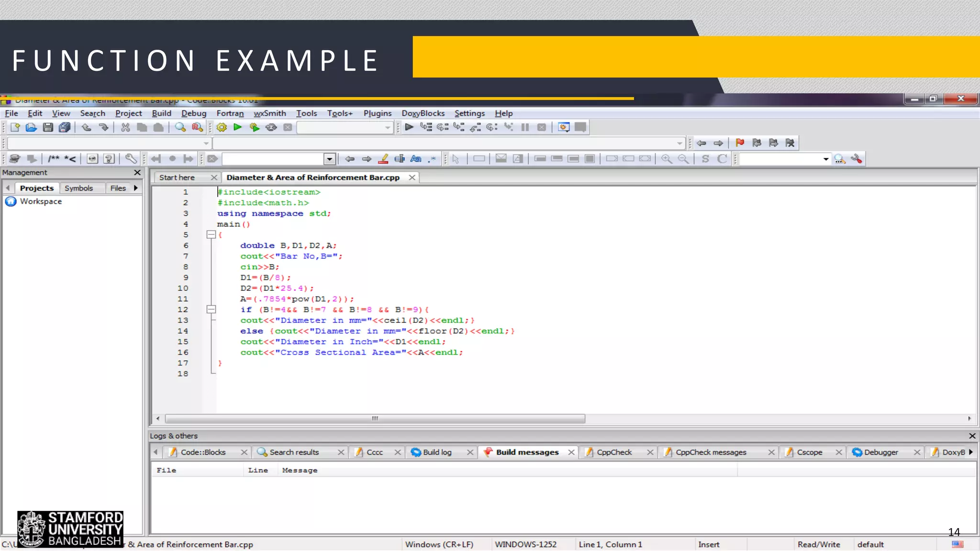Click the Rebuild icon

[x=271, y=127]
